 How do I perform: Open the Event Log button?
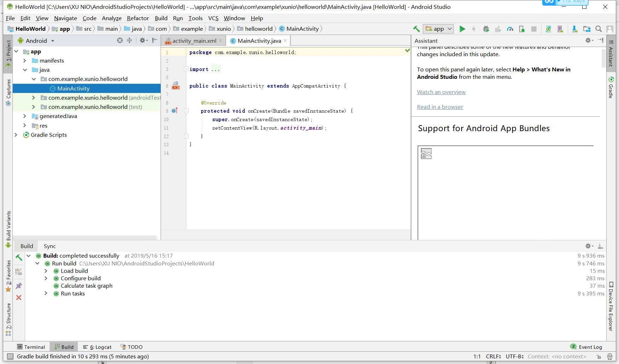(x=586, y=347)
